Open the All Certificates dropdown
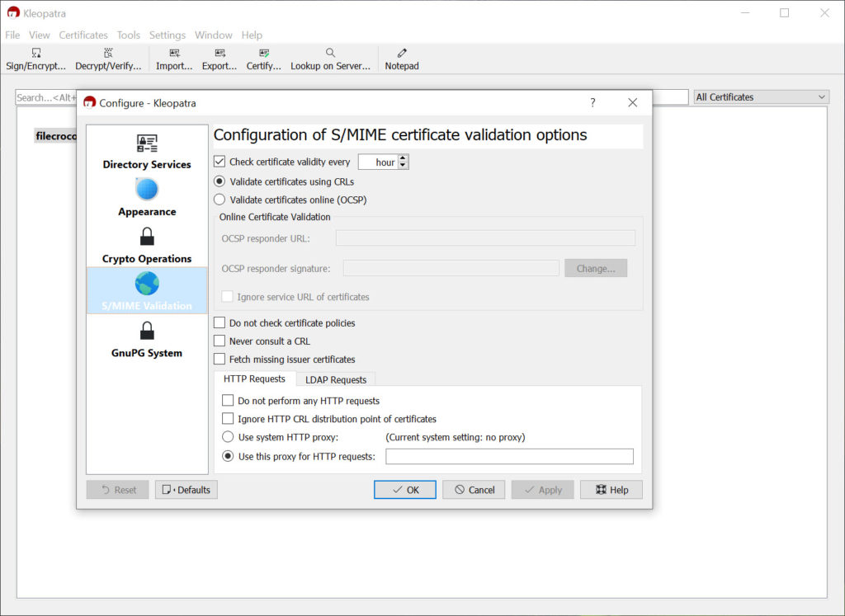Image resolution: width=845 pixels, height=616 pixels. click(x=761, y=97)
